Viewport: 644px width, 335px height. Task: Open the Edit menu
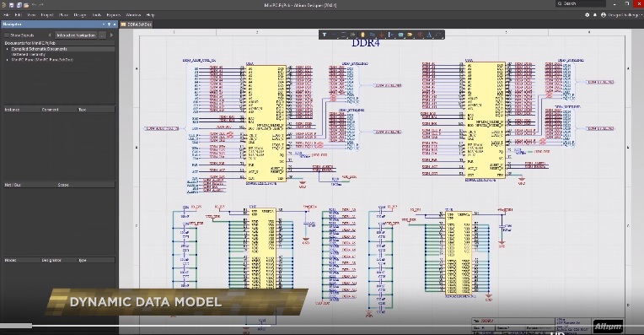coord(18,15)
